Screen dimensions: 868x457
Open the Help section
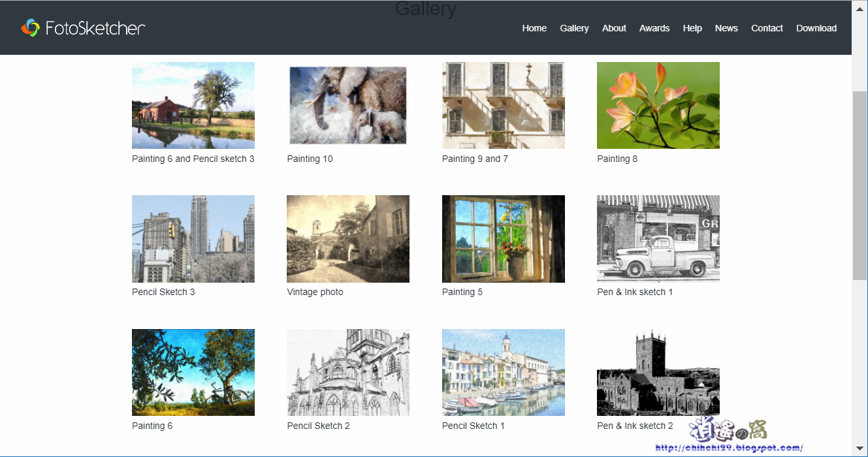click(692, 28)
